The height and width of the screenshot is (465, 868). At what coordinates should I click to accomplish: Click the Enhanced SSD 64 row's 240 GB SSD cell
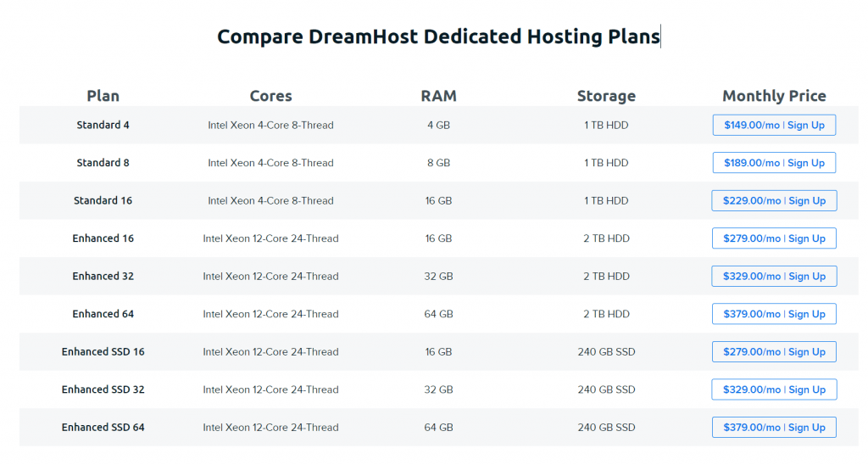coord(606,428)
